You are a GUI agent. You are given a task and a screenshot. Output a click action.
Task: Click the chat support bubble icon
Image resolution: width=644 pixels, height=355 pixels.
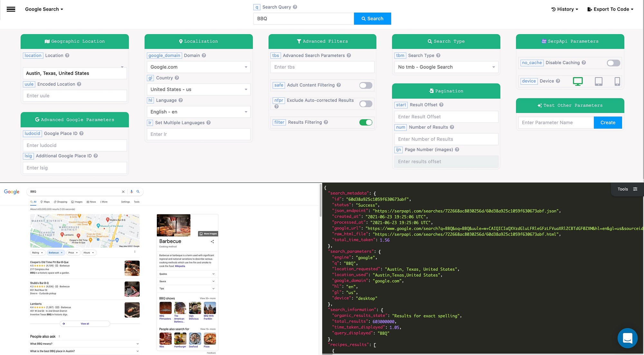pos(627,338)
